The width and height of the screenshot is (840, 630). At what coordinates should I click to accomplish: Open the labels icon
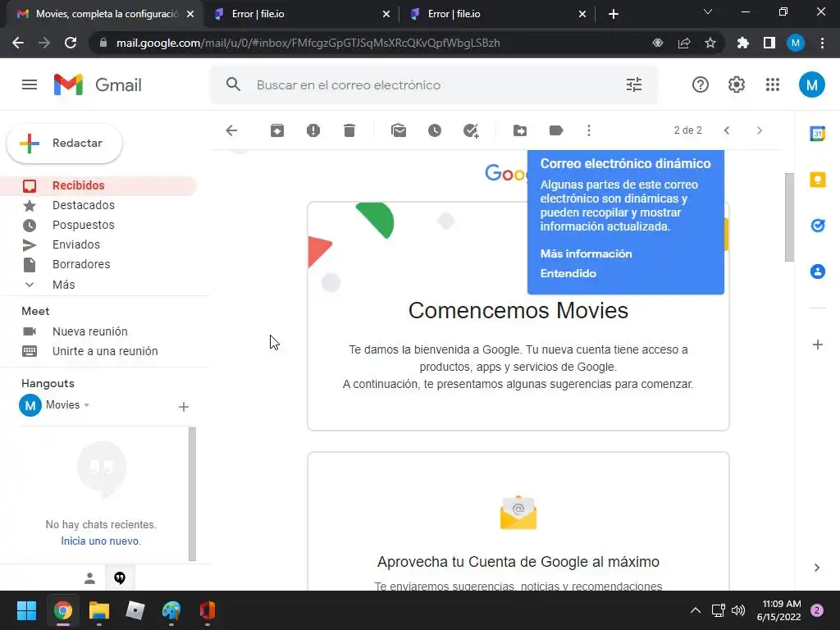(556, 130)
